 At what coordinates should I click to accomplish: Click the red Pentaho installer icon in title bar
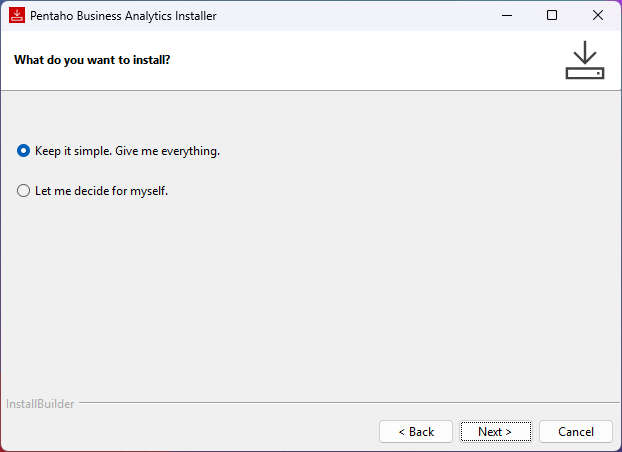(16, 16)
